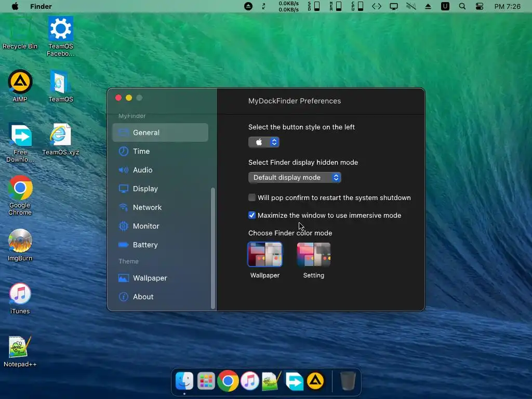The width and height of the screenshot is (532, 399).
Task: Select TeamOS Facebook desktop shortcut
Action: tap(61, 36)
